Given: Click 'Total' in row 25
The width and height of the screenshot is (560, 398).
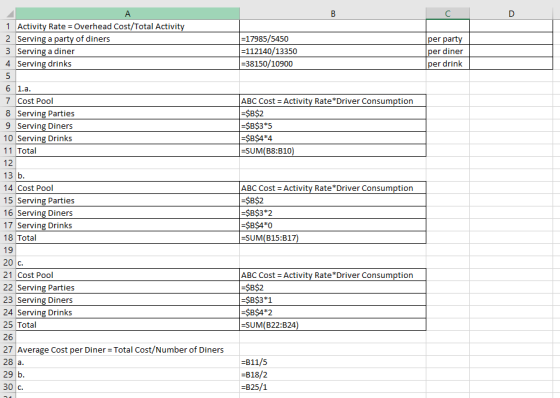Looking at the screenshot, I should pyautogui.click(x=128, y=325).
